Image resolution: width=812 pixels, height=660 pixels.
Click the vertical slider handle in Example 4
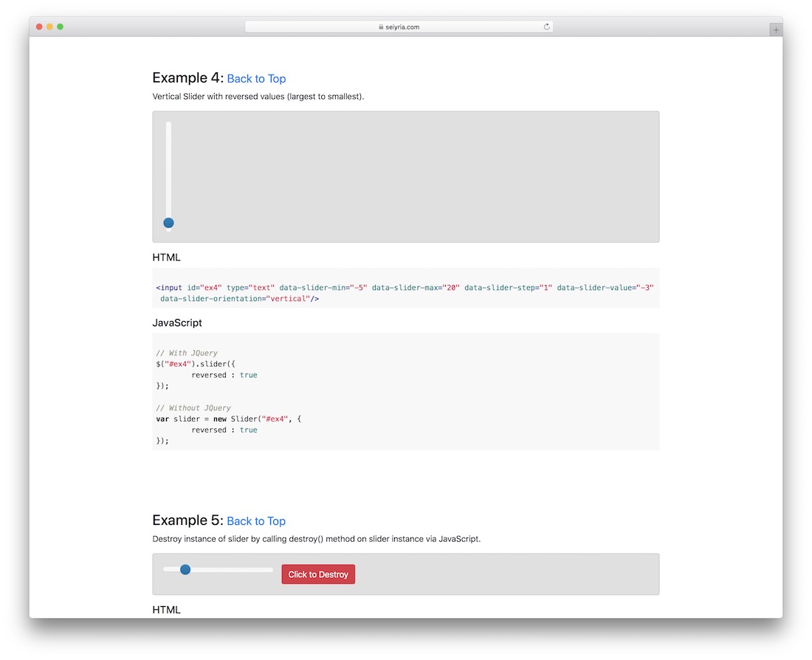pyautogui.click(x=168, y=223)
